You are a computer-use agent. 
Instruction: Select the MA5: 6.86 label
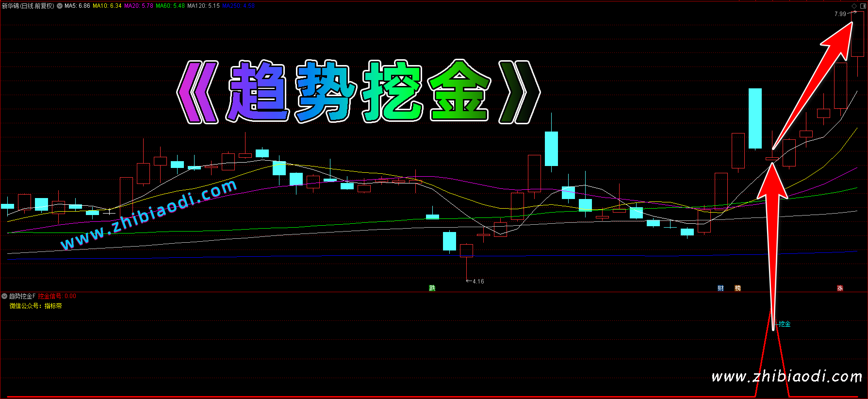pos(77,6)
